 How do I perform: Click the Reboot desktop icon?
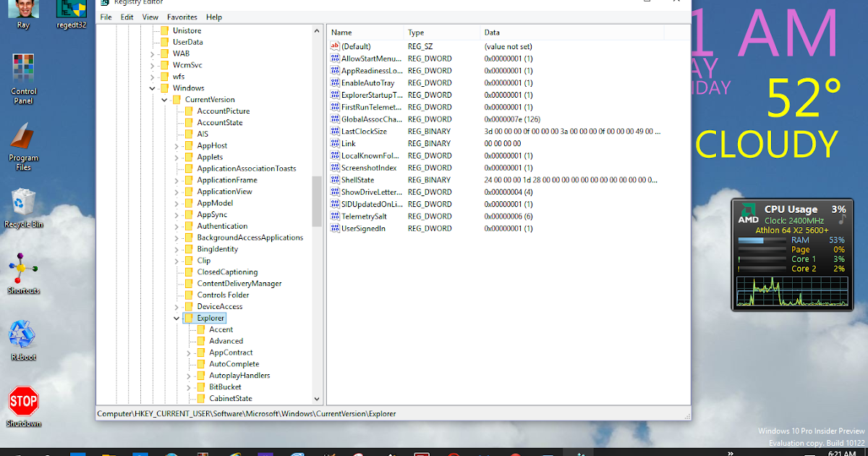click(x=23, y=340)
